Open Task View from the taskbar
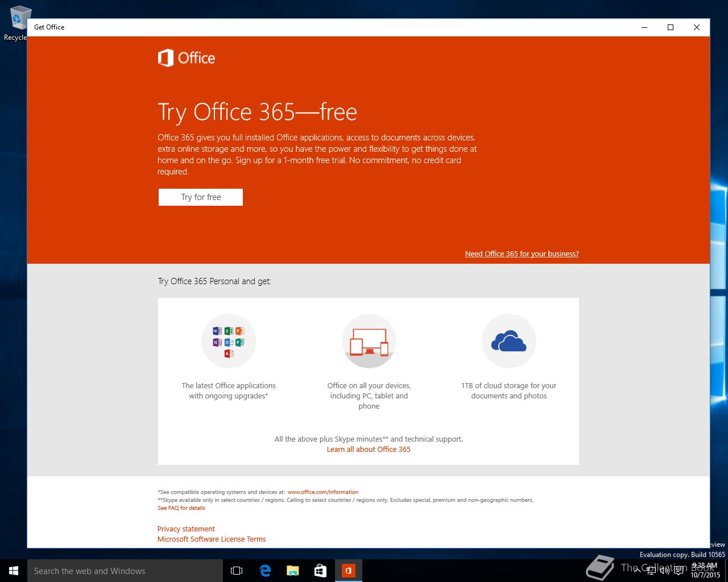 click(237, 571)
